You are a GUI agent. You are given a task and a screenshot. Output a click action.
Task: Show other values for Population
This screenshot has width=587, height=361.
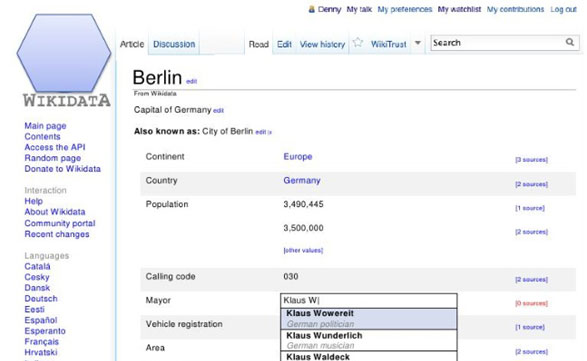tap(303, 250)
